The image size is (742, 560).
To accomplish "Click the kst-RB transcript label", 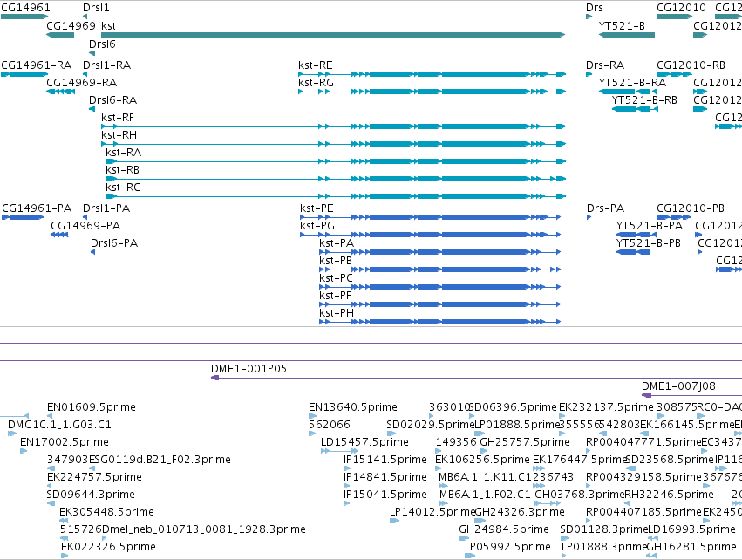I will pyautogui.click(x=123, y=170).
